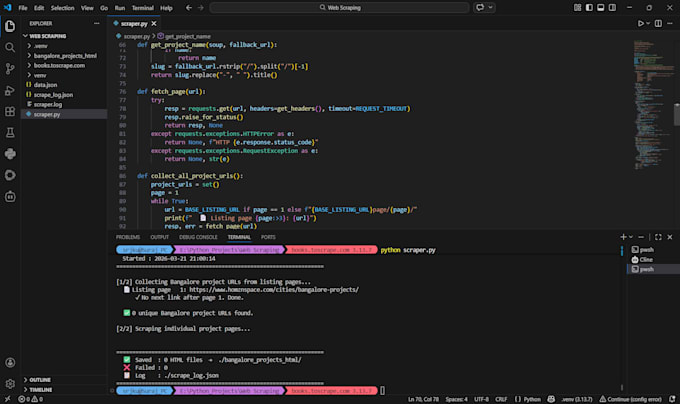The width and height of the screenshot is (680, 404).
Task: Switch to the OUTPUT panel tab
Action: click(160, 237)
